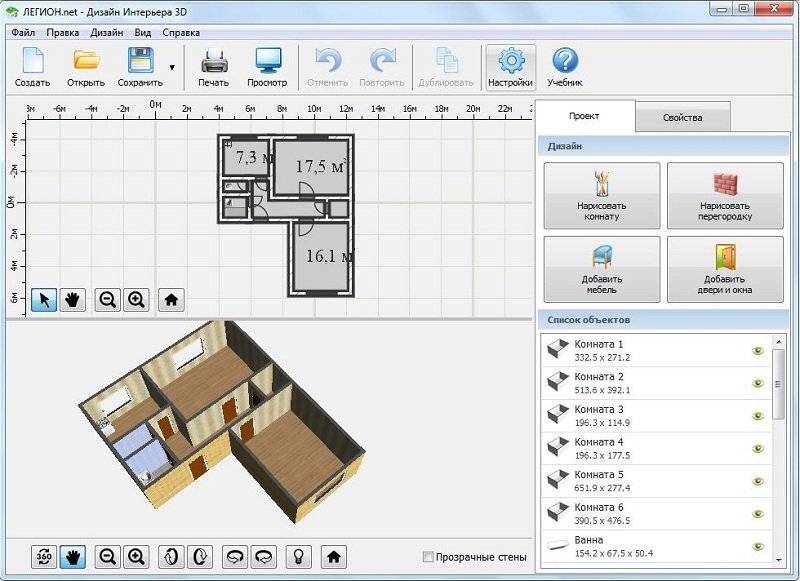This screenshot has height=581, width=800.
Task: Activate the 360 rotate tool in 3D view
Action: [x=44, y=557]
